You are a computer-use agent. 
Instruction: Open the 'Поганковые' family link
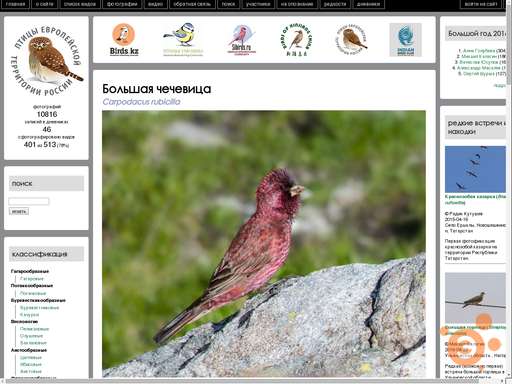(33, 293)
